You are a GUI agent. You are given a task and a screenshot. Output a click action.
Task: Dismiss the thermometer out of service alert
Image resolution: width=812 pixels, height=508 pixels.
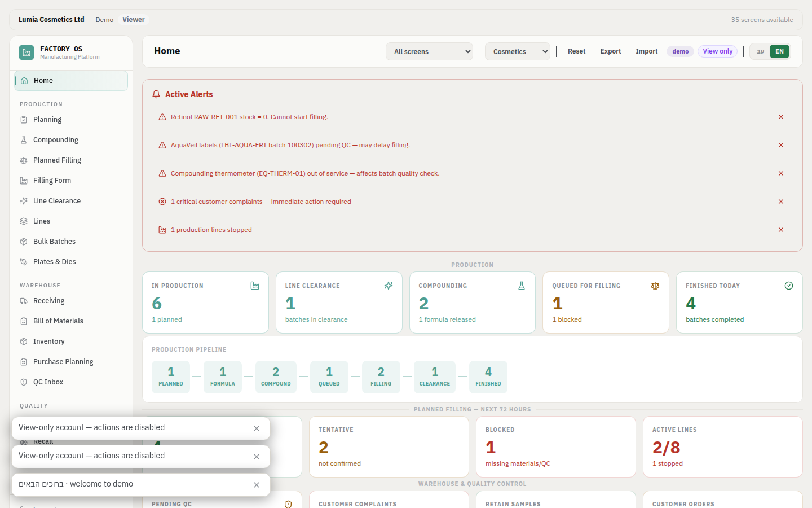(781, 173)
